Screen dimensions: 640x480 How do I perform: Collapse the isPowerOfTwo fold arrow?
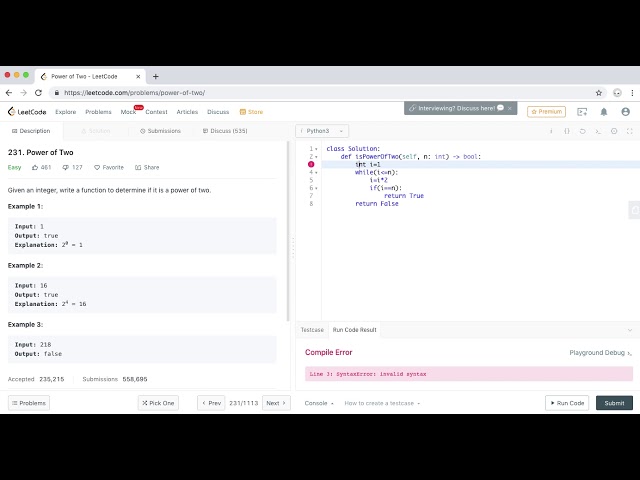point(316,157)
